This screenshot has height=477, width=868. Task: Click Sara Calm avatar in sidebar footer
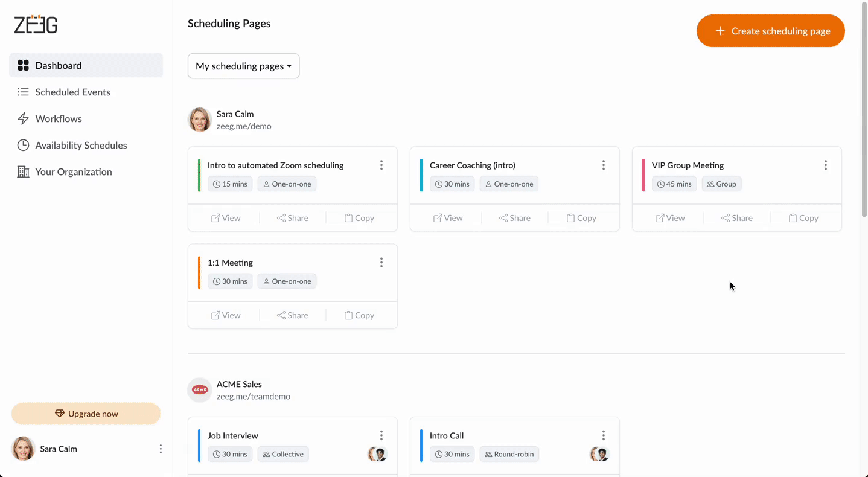point(24,449)
